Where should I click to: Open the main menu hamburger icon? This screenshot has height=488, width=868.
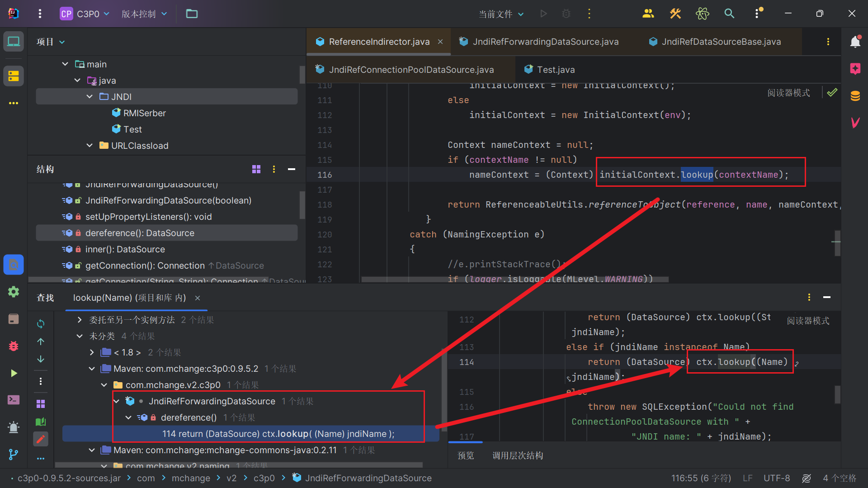click(40, 14)
